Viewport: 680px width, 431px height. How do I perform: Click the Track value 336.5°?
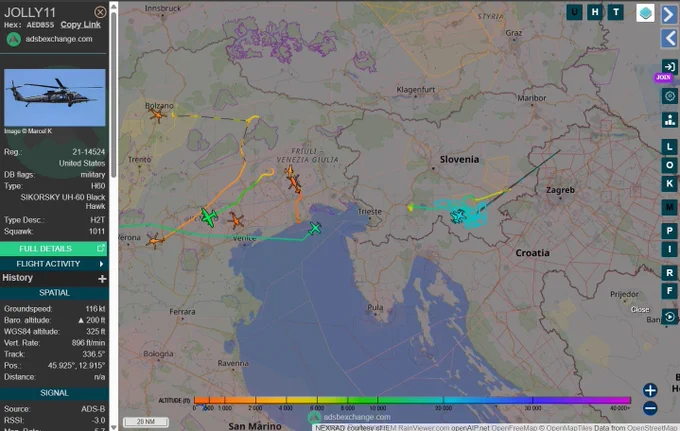(94, 354)
